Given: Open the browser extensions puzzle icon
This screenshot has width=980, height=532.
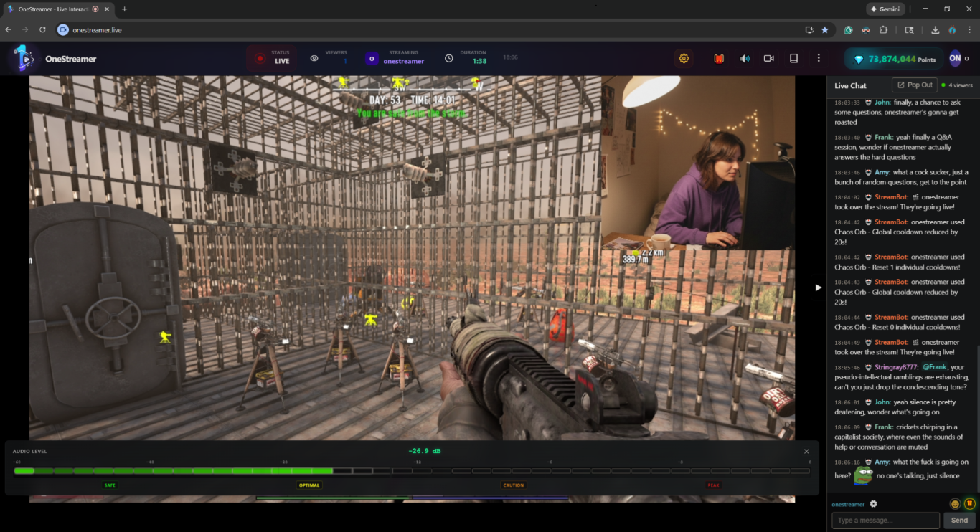Looking at the screenshot, I should click(x=883, y=30).
